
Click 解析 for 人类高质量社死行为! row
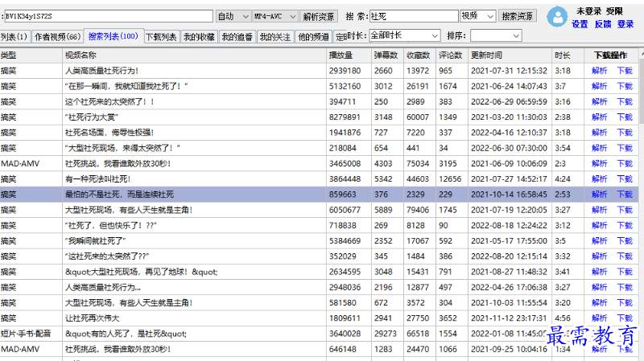[x=599, y=71]
